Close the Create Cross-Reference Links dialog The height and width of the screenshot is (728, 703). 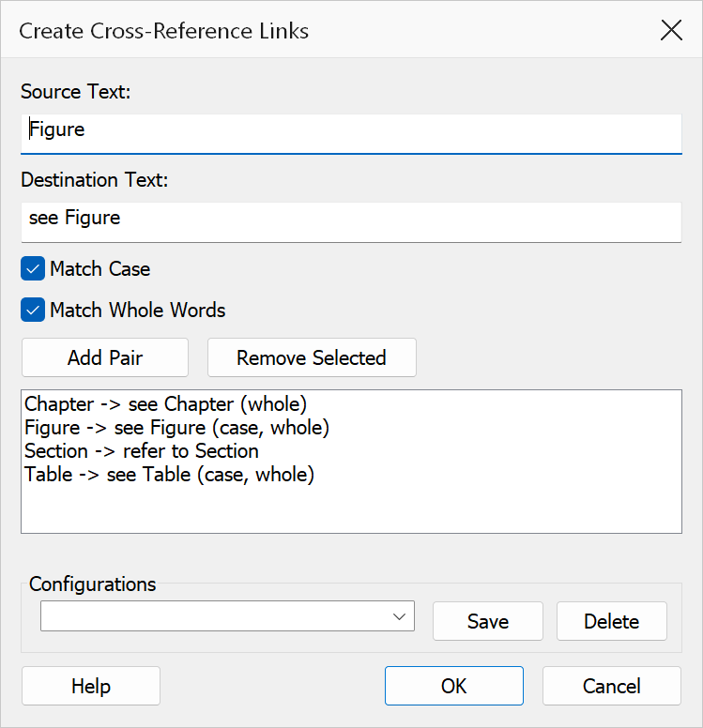(671, 31)
